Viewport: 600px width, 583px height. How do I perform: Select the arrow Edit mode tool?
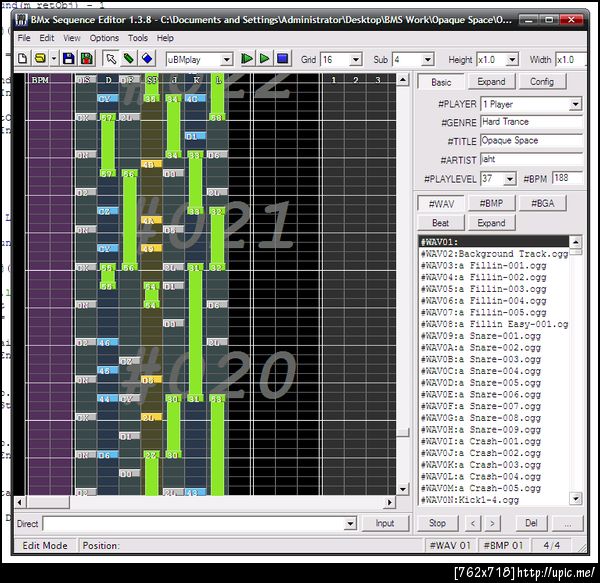(111, 59)
